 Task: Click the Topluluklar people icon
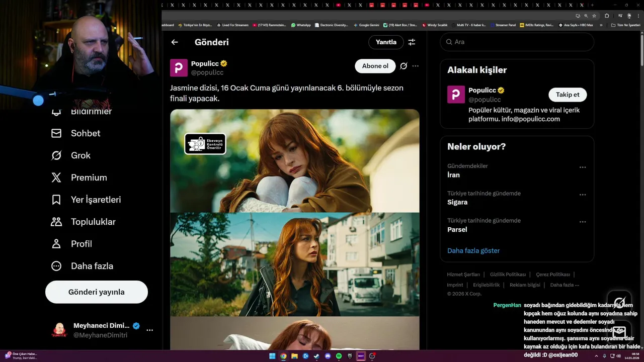pos(56,222)
